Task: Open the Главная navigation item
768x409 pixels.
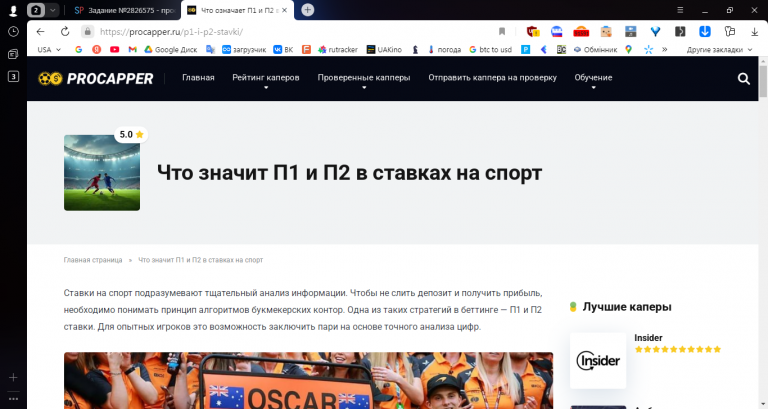Action: [198, 77]
